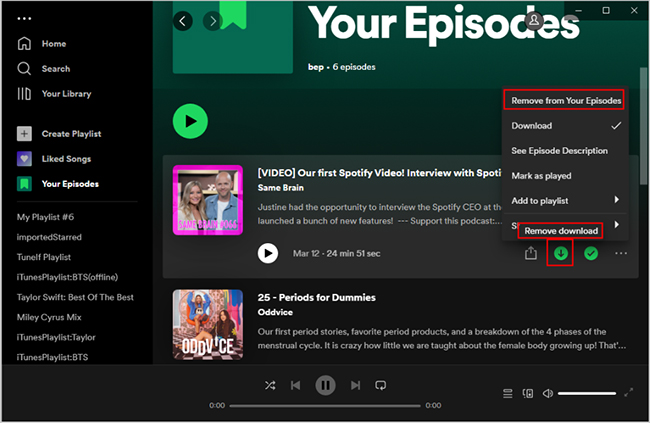
Task: Choose See Episode Description
Action: 565,151
